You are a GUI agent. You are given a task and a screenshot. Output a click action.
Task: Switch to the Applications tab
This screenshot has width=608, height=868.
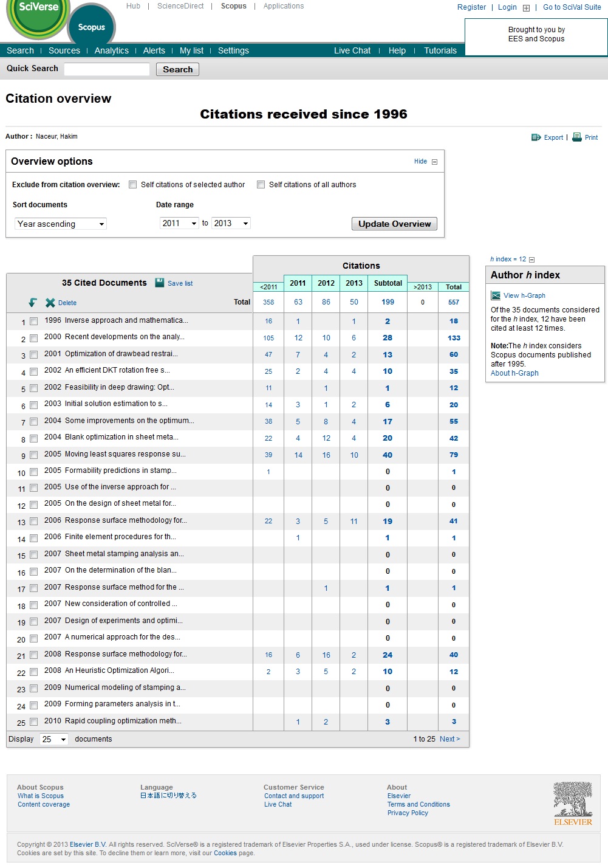[284, 6]
